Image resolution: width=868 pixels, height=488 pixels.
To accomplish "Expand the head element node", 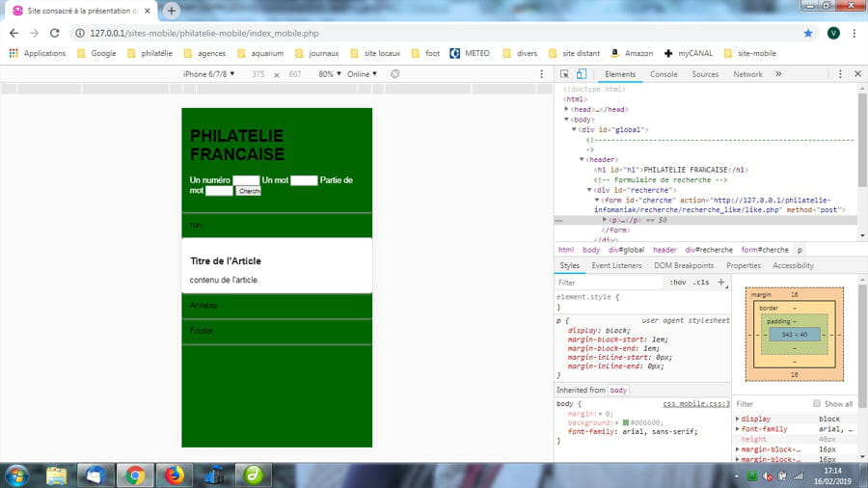I will pos(566,110).
